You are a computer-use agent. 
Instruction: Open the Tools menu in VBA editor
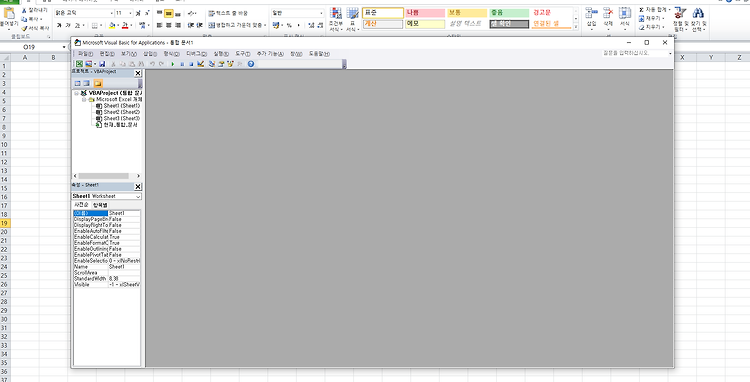(243, 54)
